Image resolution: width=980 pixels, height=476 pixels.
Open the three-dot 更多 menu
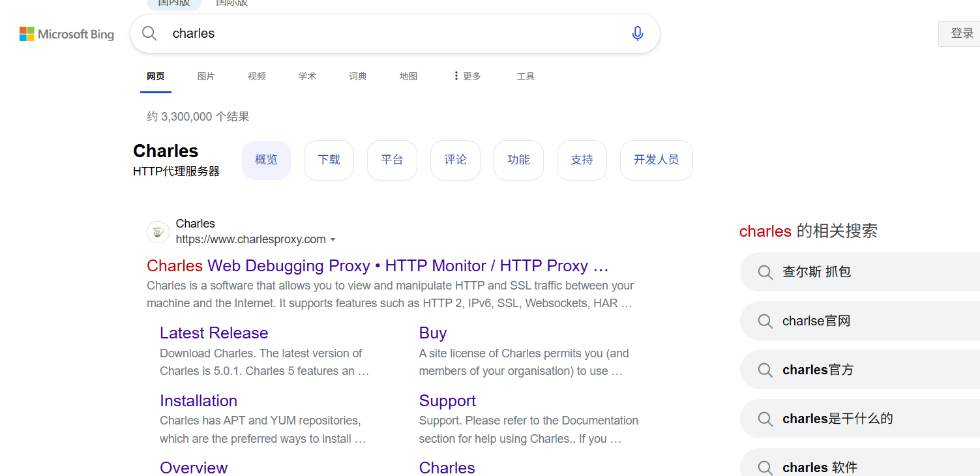(x=467, y=76)
